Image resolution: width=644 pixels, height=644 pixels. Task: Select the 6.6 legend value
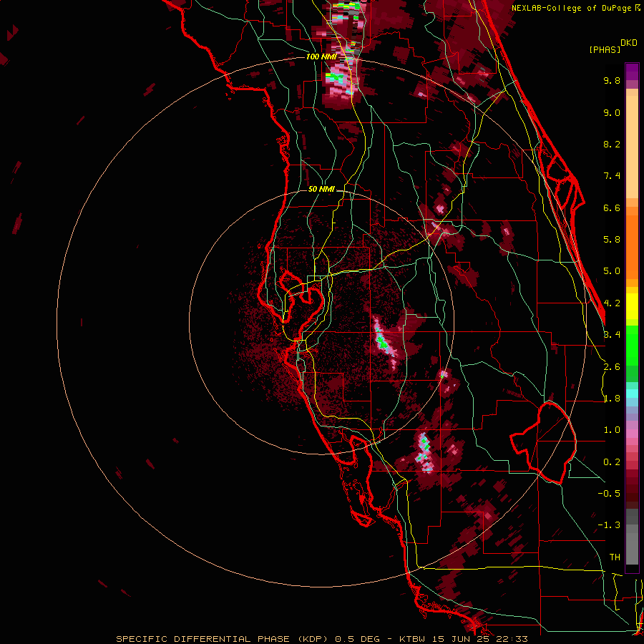(612, 208)
